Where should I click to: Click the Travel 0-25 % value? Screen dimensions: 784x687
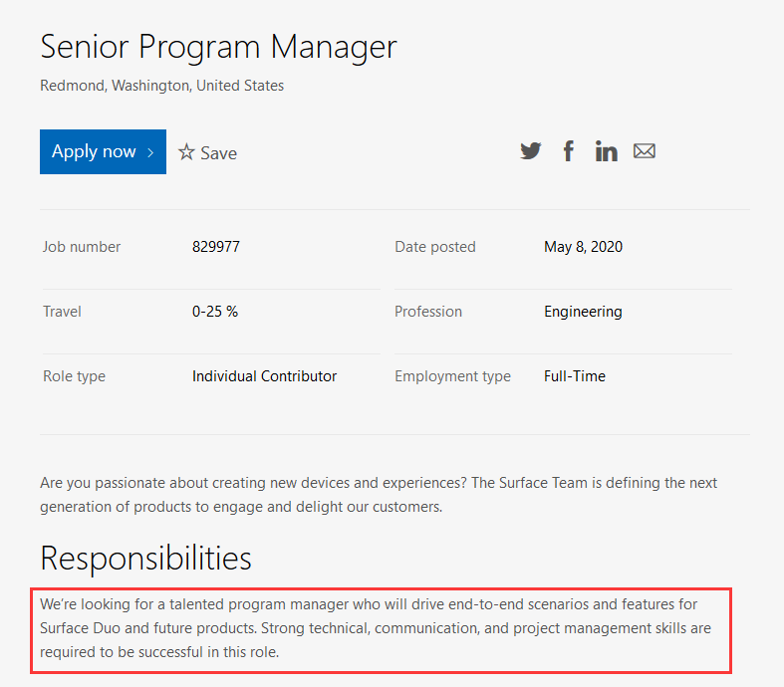pyautogui.click(x=214, y=312)
